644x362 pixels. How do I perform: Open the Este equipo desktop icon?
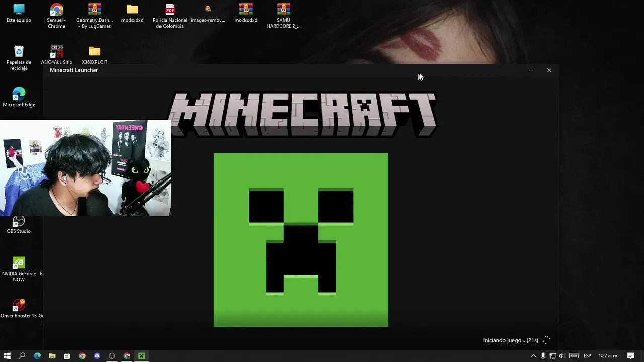coord(19,14)
